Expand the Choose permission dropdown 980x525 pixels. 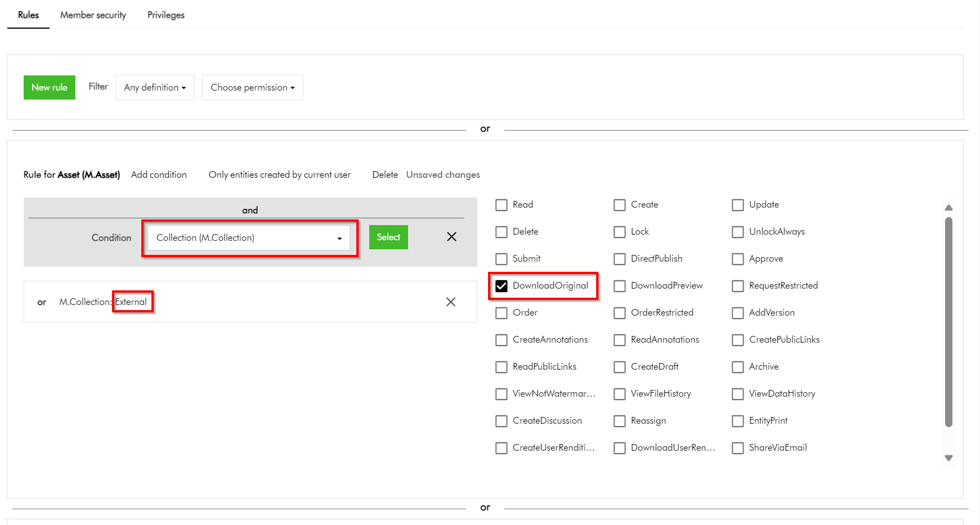(252, 88)
